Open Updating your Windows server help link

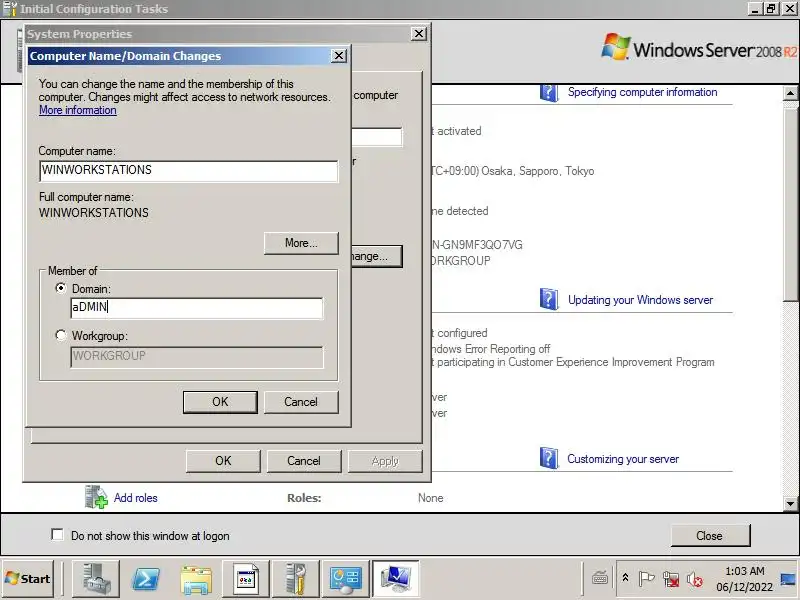tap(640, 300)
